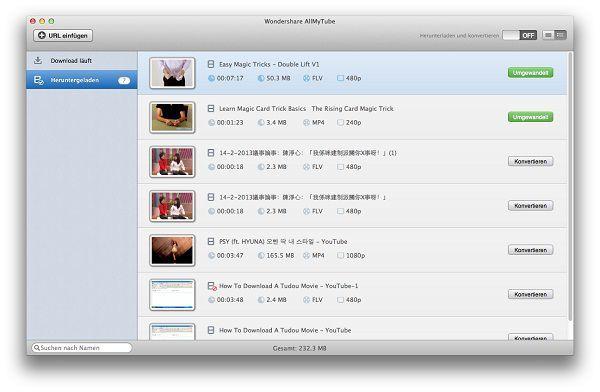Click resolution icon next to 240p
The width and height of the screenshot is (600, 392).
tap(340, 122)
